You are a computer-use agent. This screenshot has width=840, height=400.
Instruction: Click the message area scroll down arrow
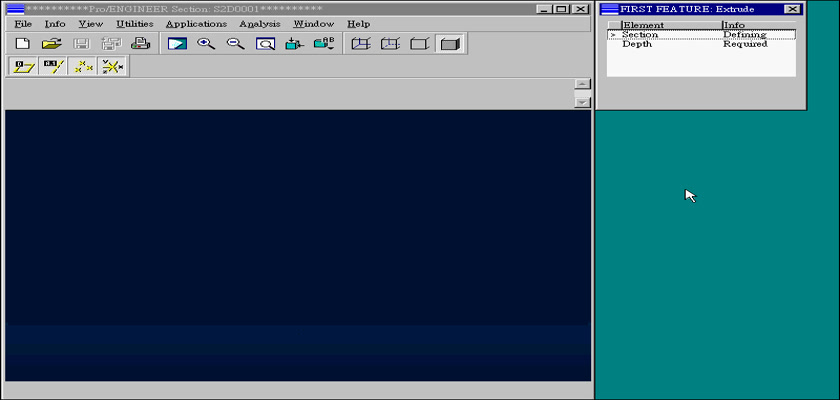click(582, 102)
